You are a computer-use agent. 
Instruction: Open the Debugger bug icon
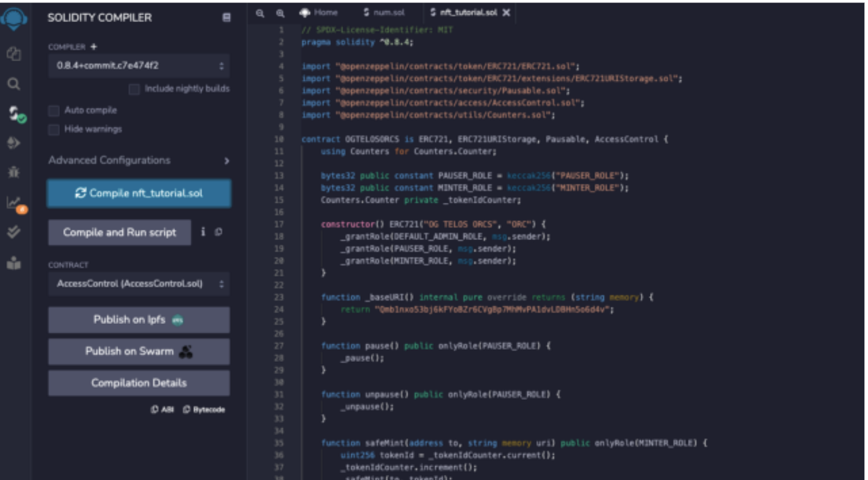[13, 172]
